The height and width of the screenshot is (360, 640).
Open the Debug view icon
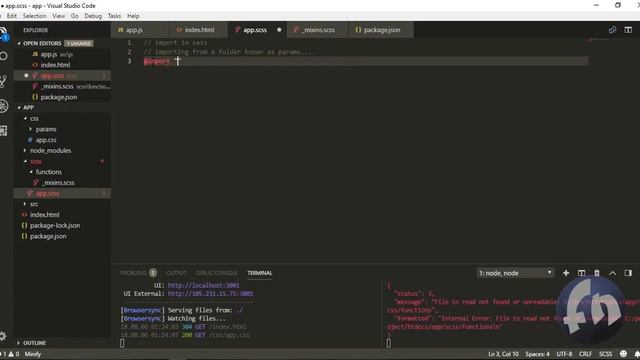(4, 106)
